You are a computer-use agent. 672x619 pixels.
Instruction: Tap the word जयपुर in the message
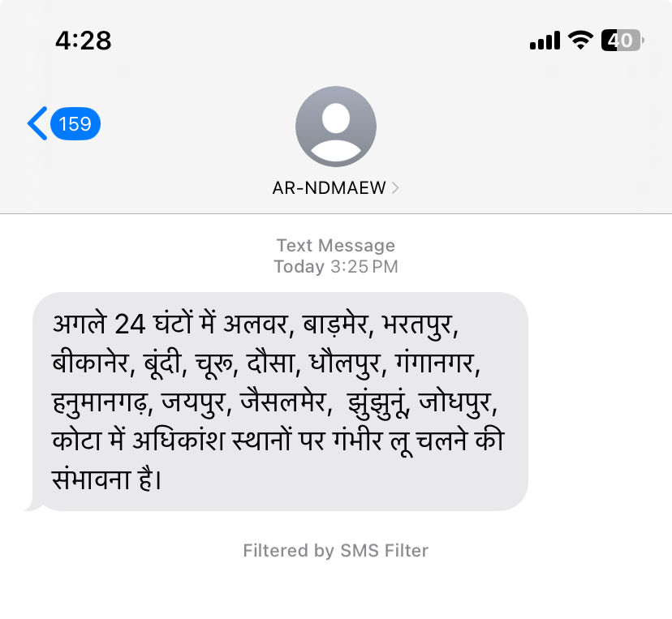193,402
